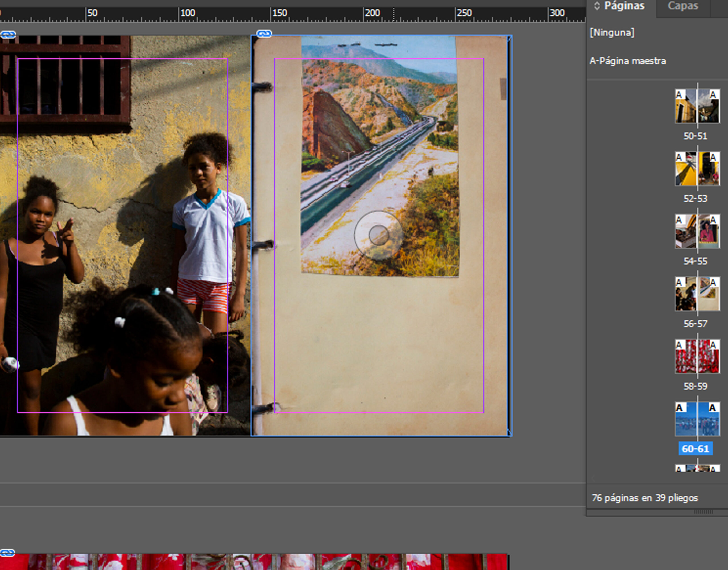Grab resize grip at Páginas panel bottom
The height and width of the screenshot is (570, 728).
[x=703, y=512]
